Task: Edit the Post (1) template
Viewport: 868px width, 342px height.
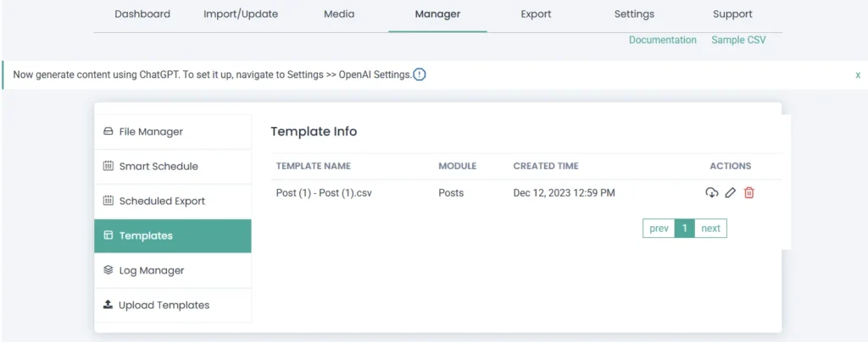Action: (x=730, y=193)
